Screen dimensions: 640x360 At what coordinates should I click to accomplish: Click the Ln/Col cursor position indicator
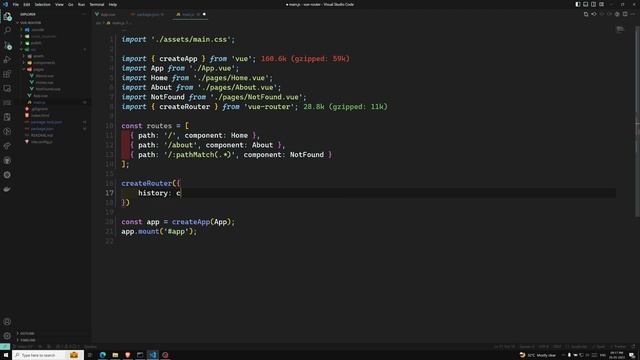pos(504,347)
